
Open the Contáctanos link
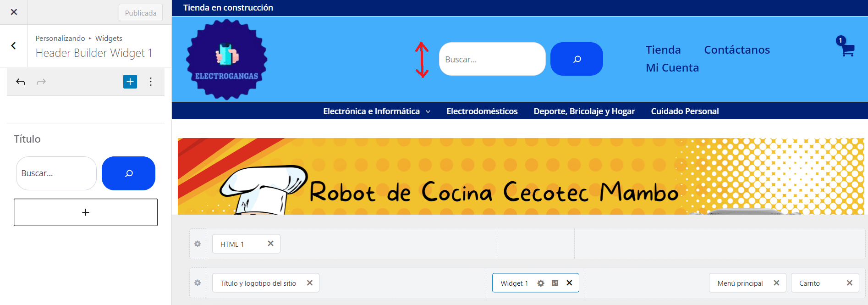tap(737, 50)
